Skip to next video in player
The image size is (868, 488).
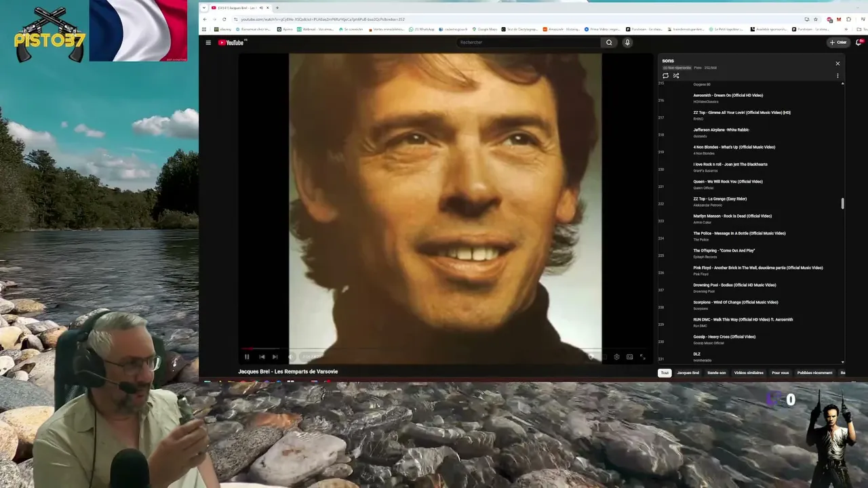(x=275, y=357)
